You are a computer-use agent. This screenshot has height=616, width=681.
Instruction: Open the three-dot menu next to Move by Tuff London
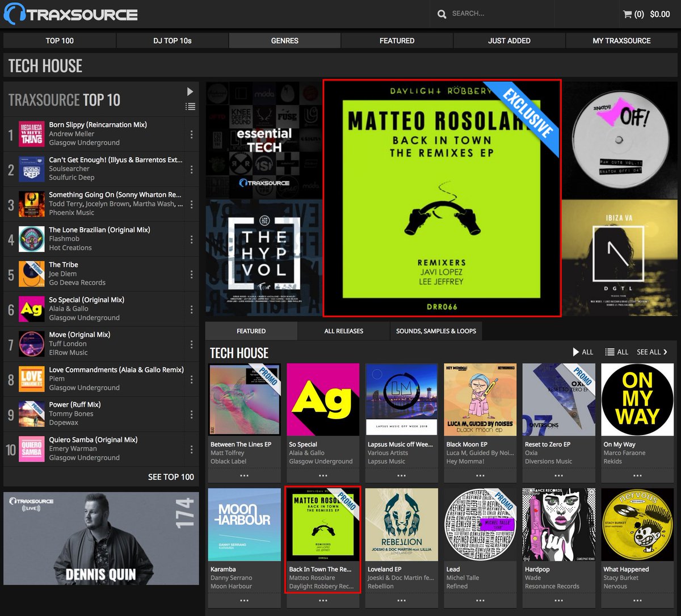(x=191, y=344)
